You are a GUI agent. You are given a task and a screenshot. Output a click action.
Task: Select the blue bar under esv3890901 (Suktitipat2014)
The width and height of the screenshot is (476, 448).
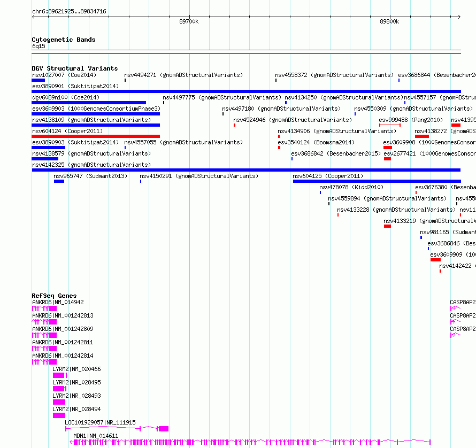click(x=246, y=91)
